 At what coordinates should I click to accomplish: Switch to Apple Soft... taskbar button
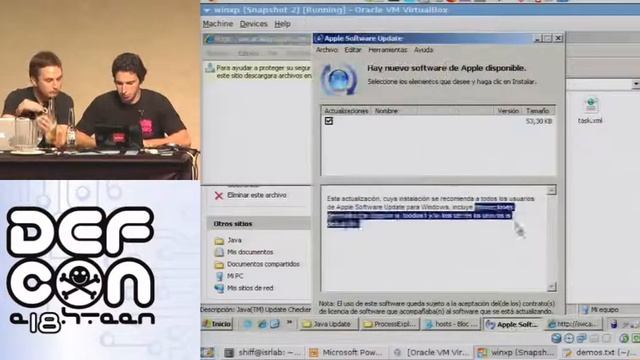pyautogui.click(x=512, y=324)
